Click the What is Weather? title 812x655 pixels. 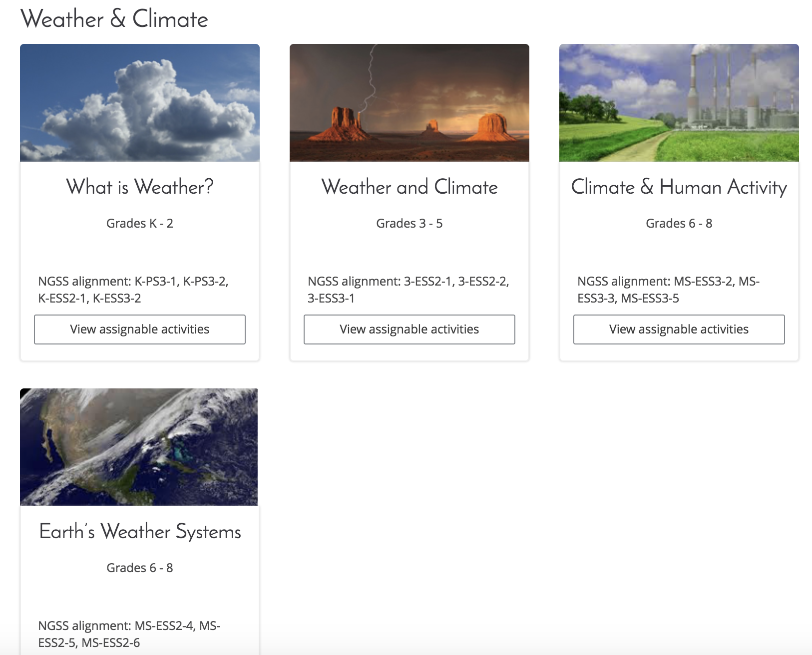(140, 187)
